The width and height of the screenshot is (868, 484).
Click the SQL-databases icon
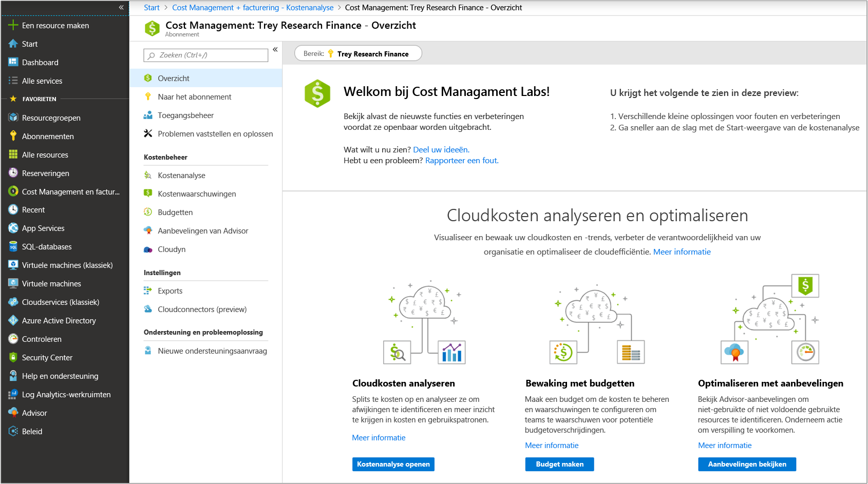(13, 246)
